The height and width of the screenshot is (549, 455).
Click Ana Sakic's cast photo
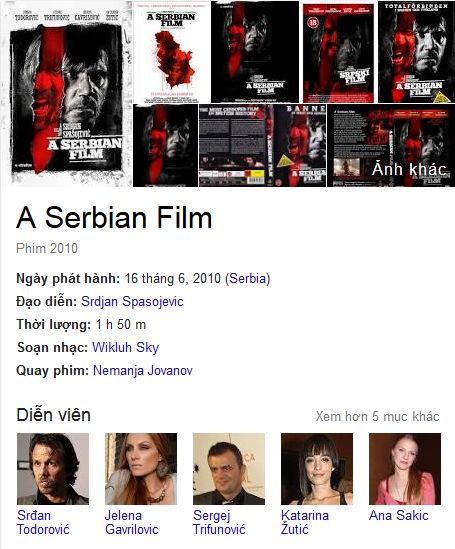point(405,469)
